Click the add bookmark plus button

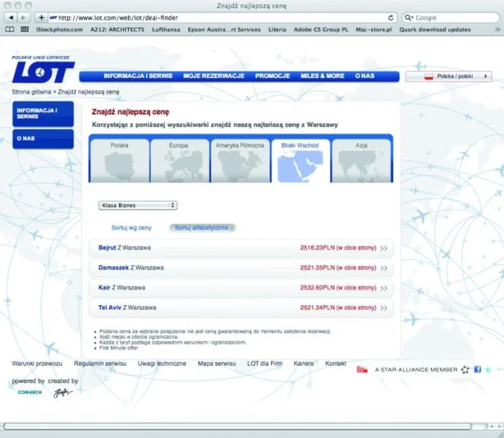tap(41, 18)
